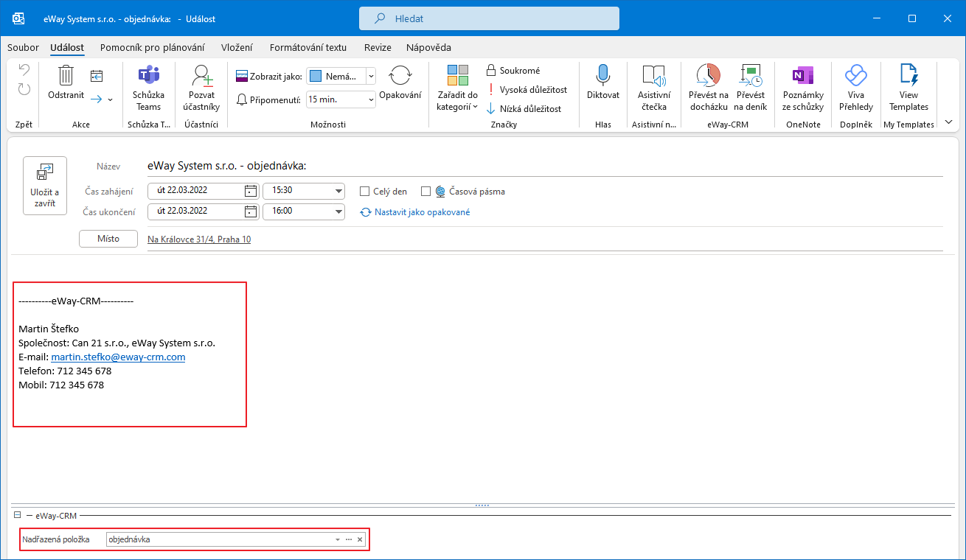Screen dimensions: 966x560
Task: Open Zařadit do kategorií menu
Action: [x=457, y=88]
